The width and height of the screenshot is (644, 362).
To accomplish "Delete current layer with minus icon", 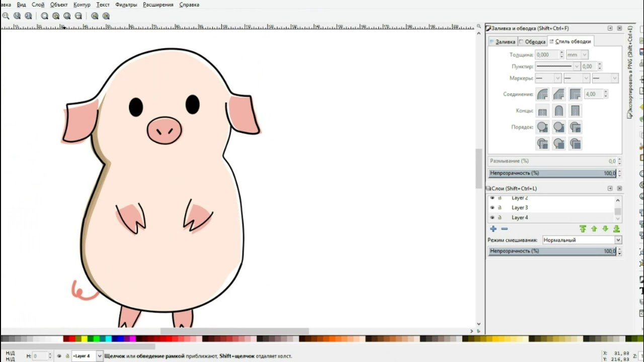I will point(504,229).
